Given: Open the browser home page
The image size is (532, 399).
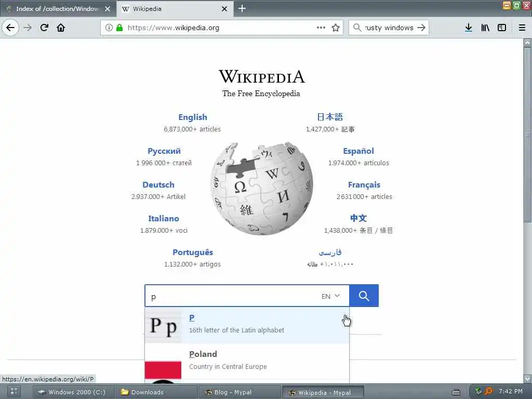Looking at the screenshot, I should pos(61,28).
